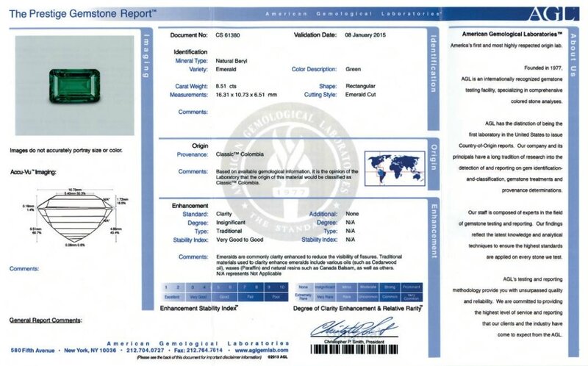Select degree value 'Insignificant'
Image resolution: width=588 pixels, height=366 pixels.
pyautogui.click(x=231, y=223)
